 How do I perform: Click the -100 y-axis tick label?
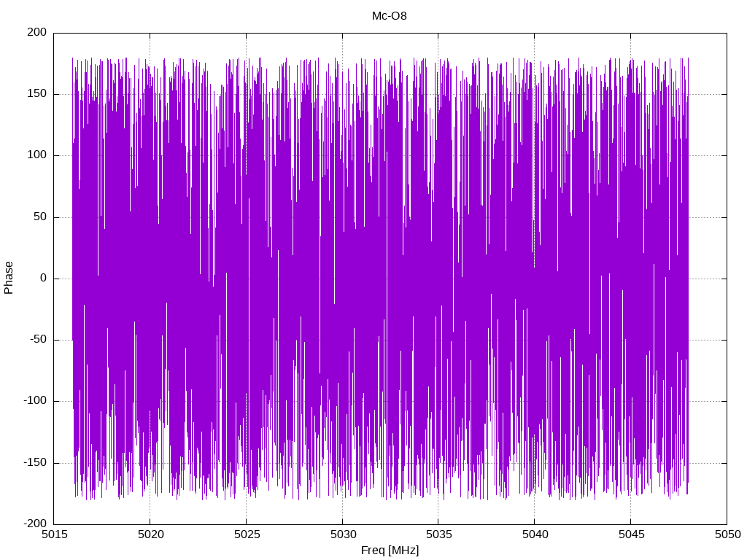[35, 401]
